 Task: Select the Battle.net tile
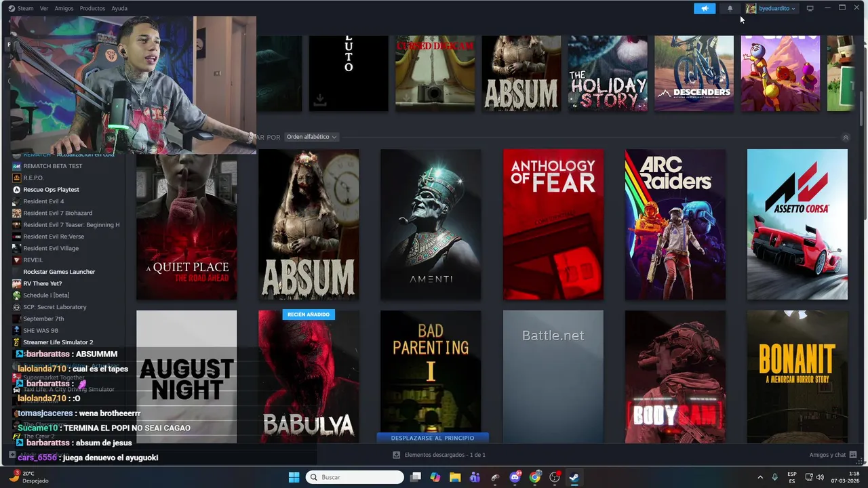tap(553, 377)
